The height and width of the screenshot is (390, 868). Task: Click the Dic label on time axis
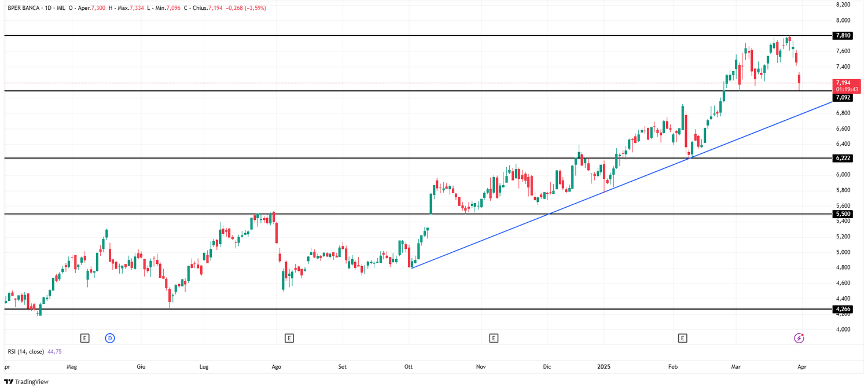(x=547, y=367)
